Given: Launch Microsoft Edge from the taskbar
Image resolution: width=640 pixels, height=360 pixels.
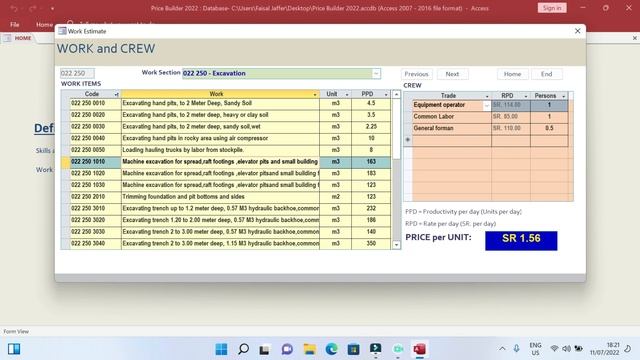Looking at the screenshot, I should click(x=331, y=349).
